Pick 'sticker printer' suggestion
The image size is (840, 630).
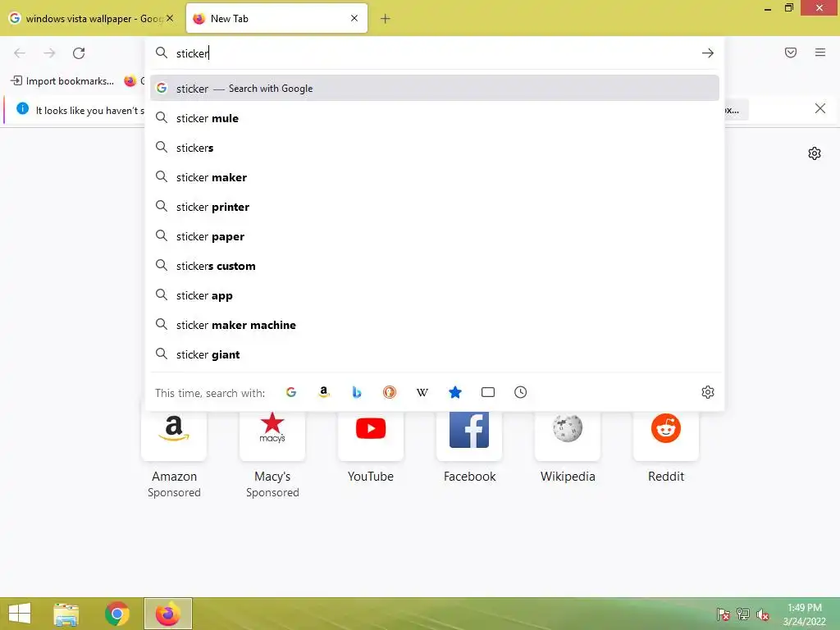pos(435,207)
